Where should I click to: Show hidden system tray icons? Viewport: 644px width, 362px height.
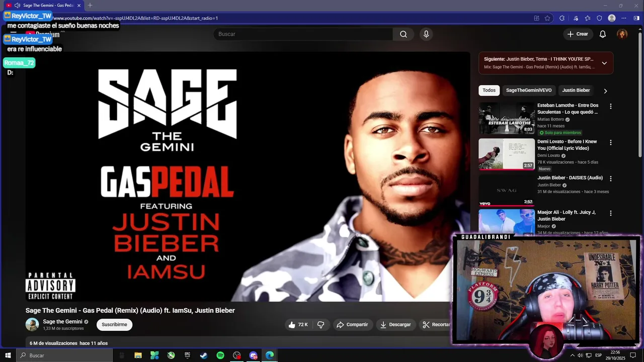(x=572, y=355)
